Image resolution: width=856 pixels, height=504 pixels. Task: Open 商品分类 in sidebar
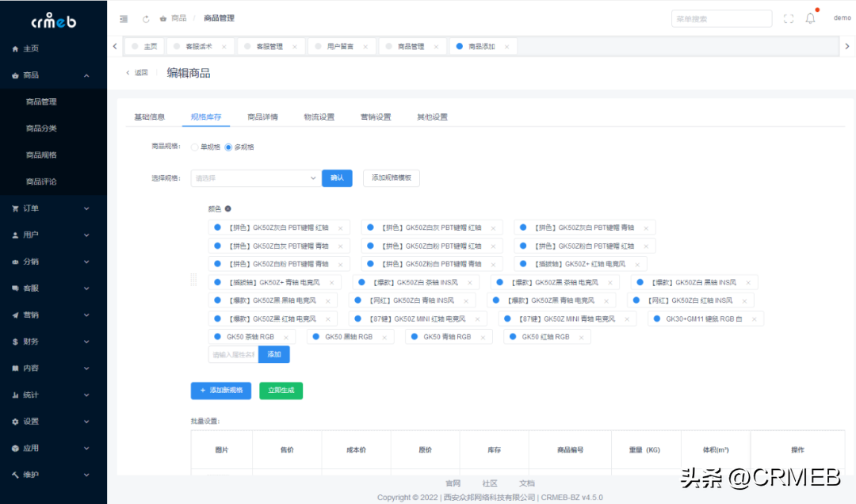[x=41, y=128]
